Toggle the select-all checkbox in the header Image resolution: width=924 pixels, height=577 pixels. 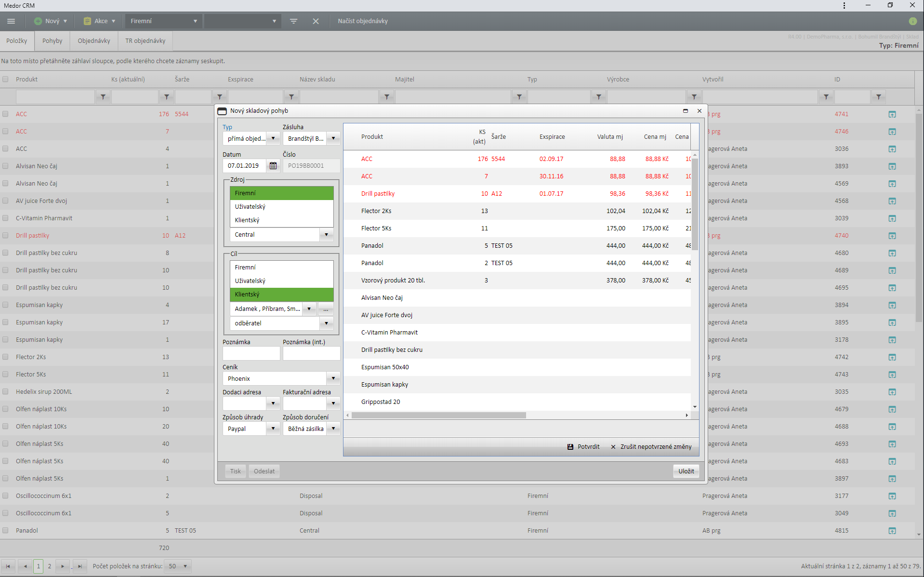point(5,80)
